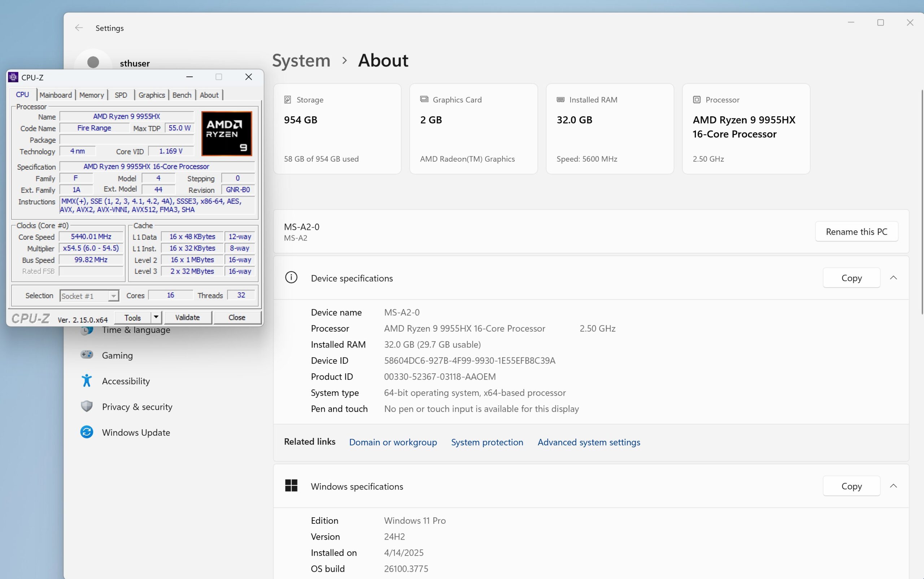Click the Rename this PC button

pyautogui.click(x=856, y=232)
